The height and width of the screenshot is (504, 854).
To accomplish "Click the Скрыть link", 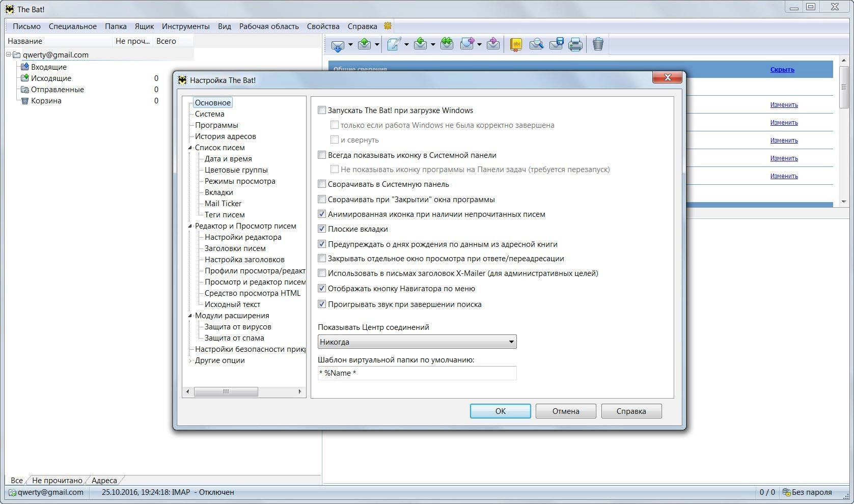I will coord(782,70).
